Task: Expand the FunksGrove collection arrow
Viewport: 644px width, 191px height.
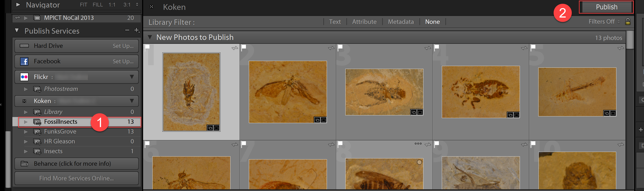Action: coord(26,132)
